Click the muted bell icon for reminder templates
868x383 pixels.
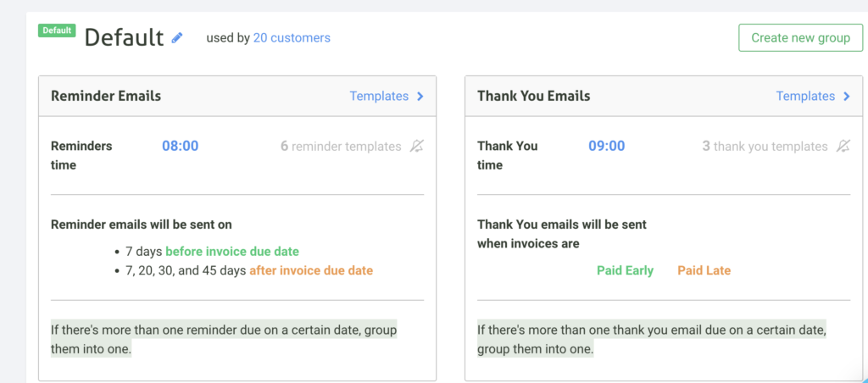pos(416,147)
